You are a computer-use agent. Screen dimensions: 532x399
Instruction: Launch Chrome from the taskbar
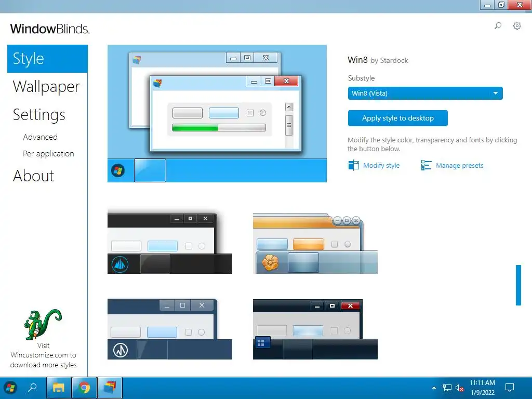pos(84,388)
